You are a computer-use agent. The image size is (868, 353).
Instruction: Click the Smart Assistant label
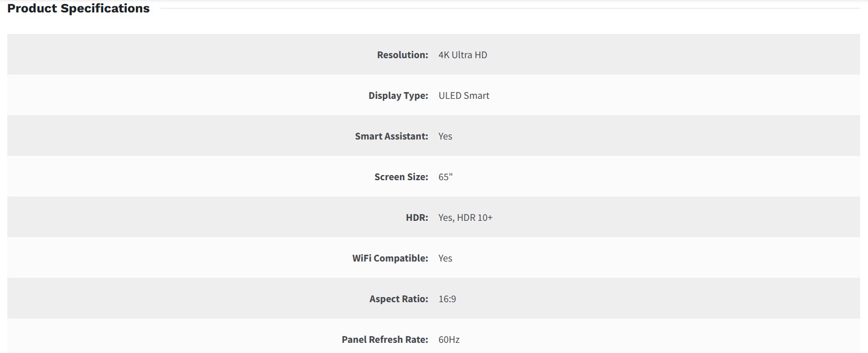click(391, 136)
